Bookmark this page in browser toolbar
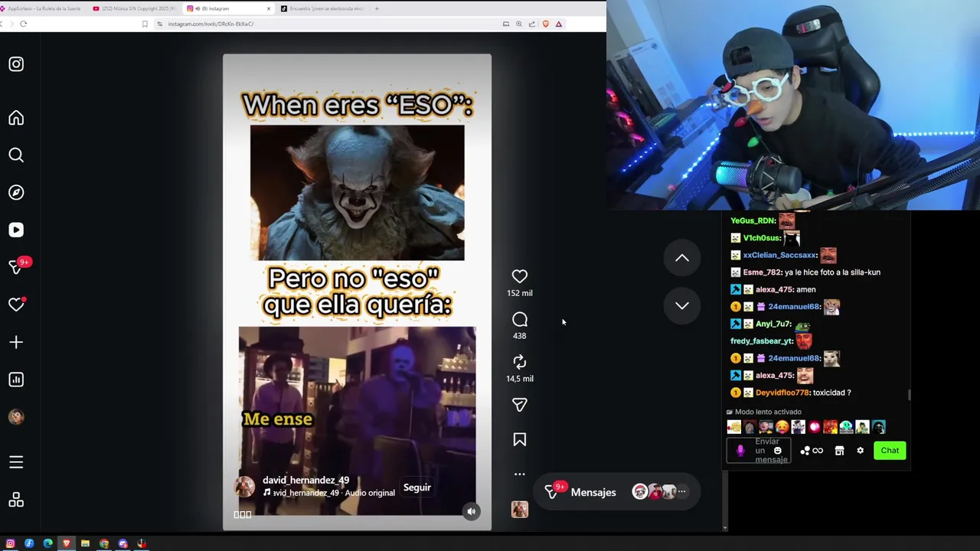Viewport: 980px width, 551px height. [145, 24]
